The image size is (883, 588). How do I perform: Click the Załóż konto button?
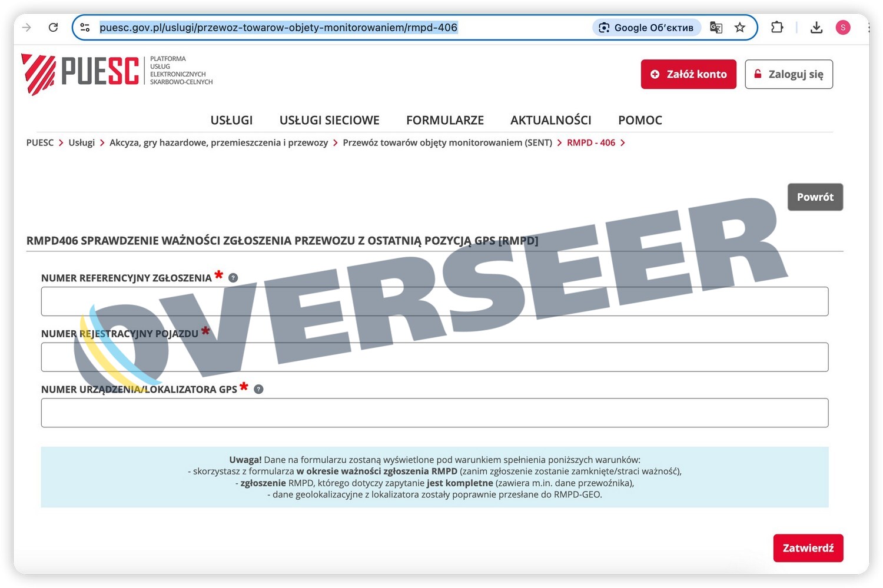click(689, 74)
